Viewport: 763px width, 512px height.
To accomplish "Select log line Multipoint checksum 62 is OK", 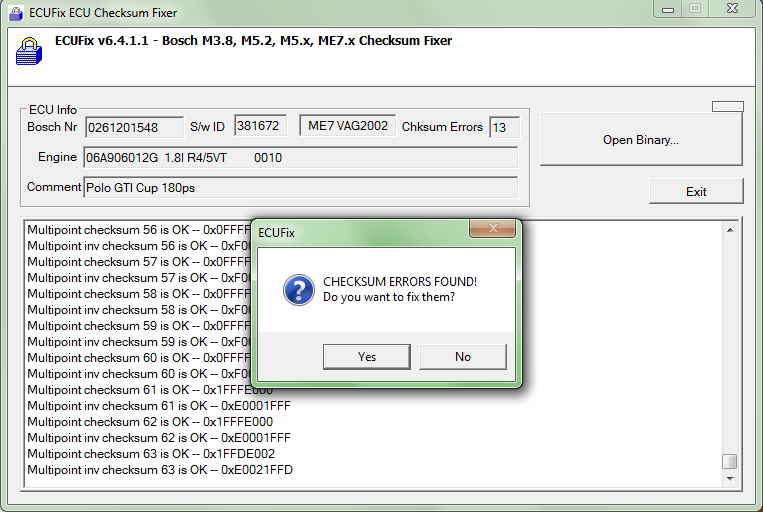I will pyautogui.click(x=150, y=422).
